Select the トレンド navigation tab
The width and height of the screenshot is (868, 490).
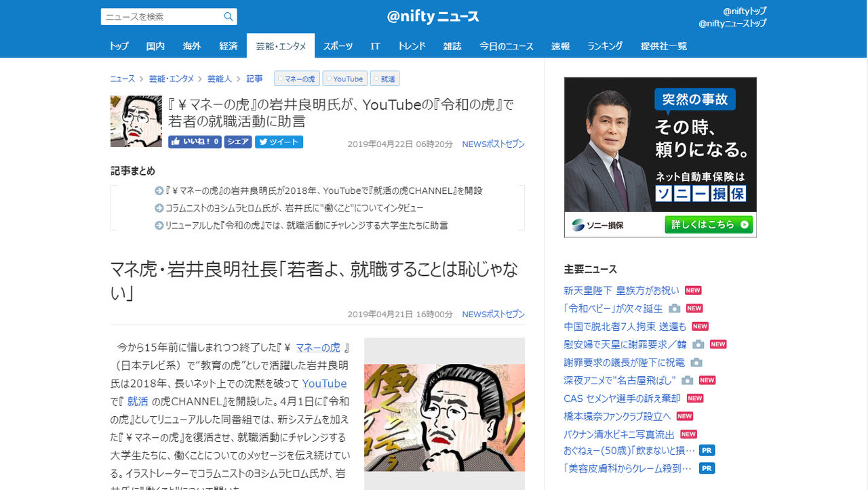412,46
